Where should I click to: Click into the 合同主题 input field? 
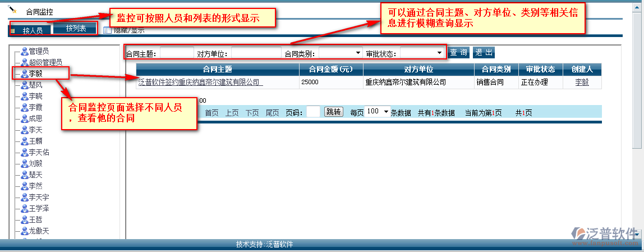(177, 53)
